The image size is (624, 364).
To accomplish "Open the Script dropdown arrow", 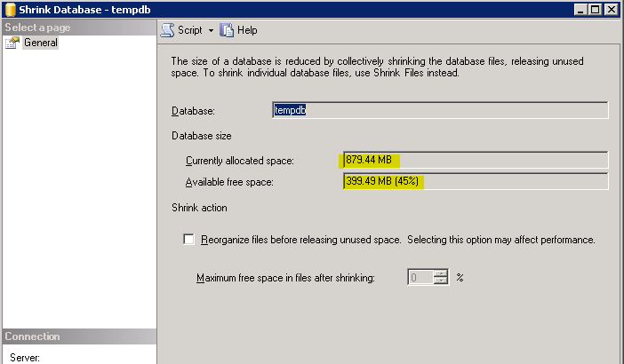I will [x=211, y=30].
